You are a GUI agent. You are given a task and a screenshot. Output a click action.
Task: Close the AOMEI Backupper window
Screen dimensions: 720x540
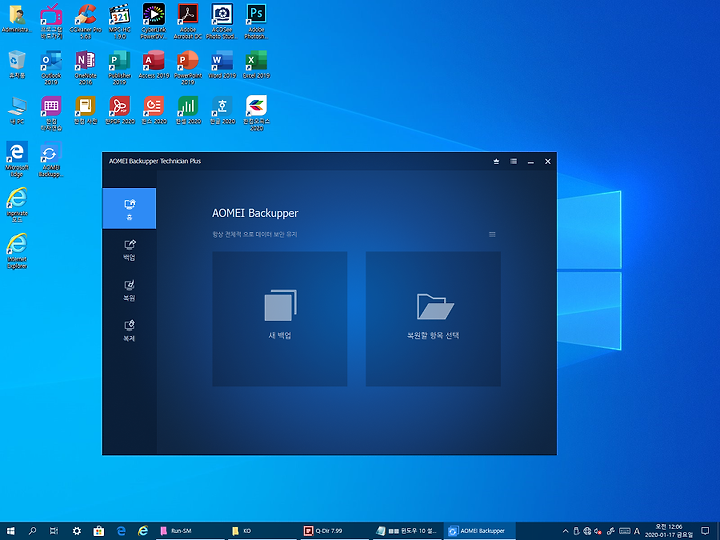[548, 161]
